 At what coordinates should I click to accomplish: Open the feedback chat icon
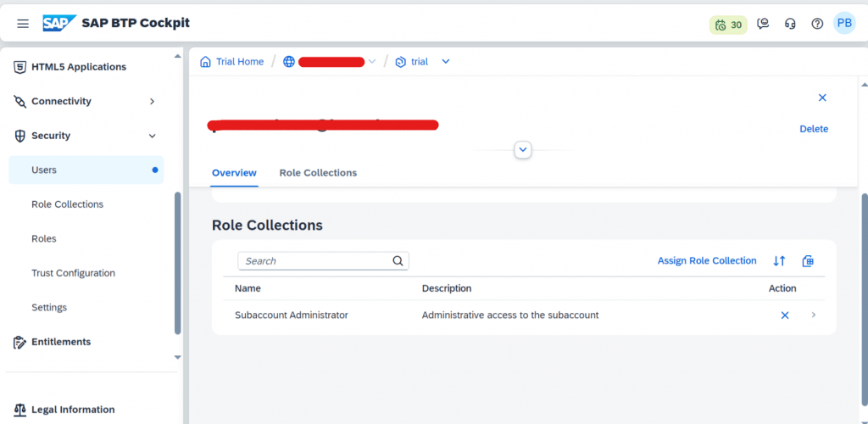[x=764, y=24]
